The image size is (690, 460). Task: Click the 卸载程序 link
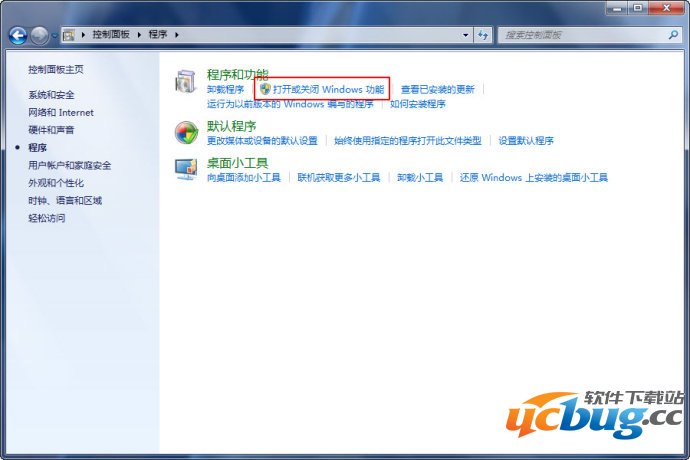225,89
